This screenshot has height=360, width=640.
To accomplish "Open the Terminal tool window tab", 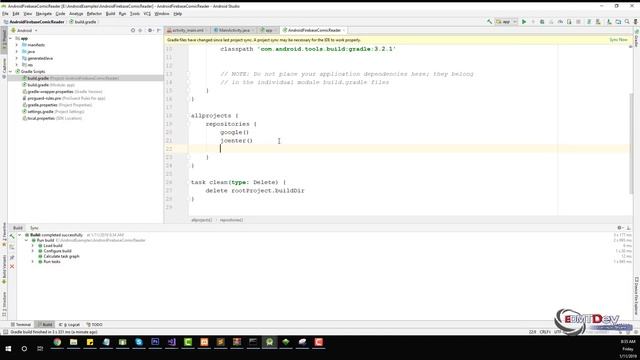I will 21,324.
